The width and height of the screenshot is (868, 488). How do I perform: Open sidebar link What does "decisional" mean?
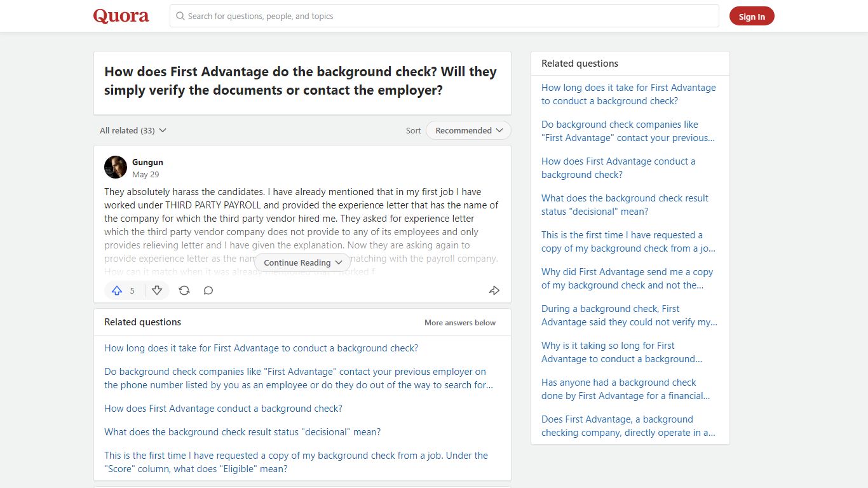[x=625, y=205]
